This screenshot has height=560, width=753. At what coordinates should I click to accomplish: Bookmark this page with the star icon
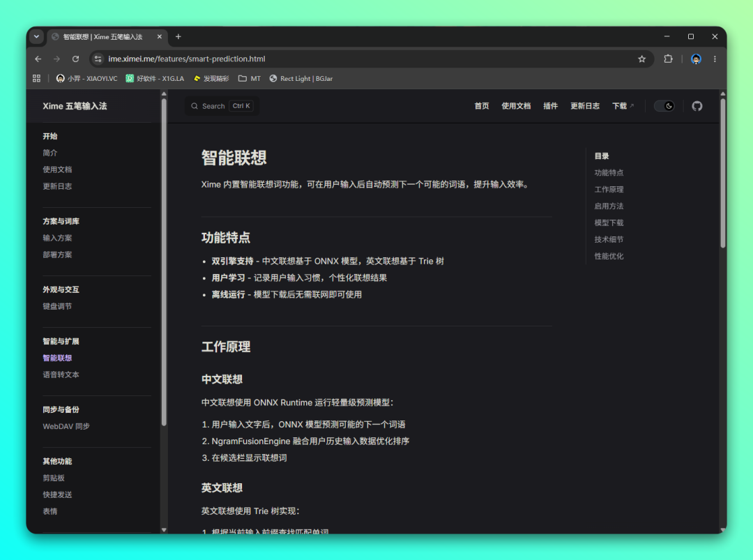tap(641, 59)
